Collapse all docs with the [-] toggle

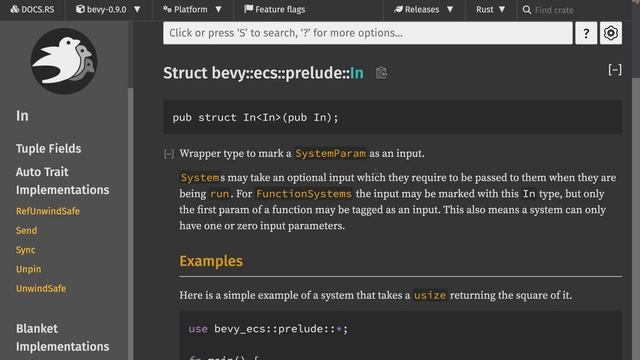coord(615,70)
